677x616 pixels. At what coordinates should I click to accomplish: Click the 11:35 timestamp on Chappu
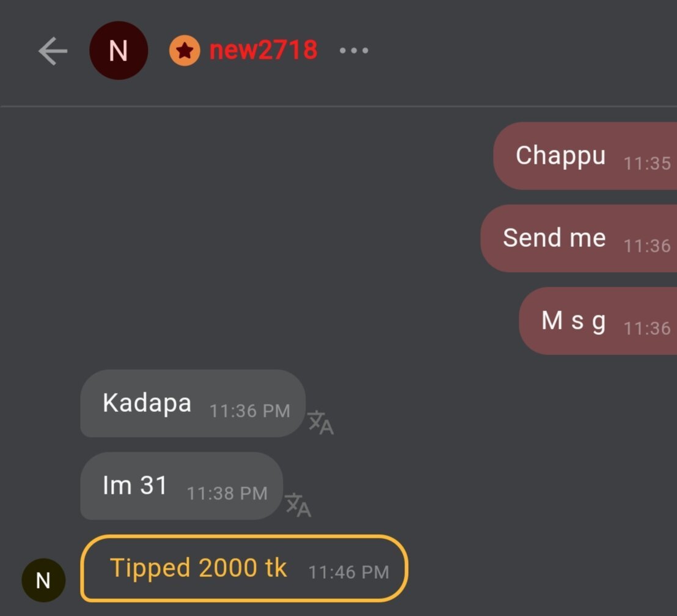tap(647, 163)
